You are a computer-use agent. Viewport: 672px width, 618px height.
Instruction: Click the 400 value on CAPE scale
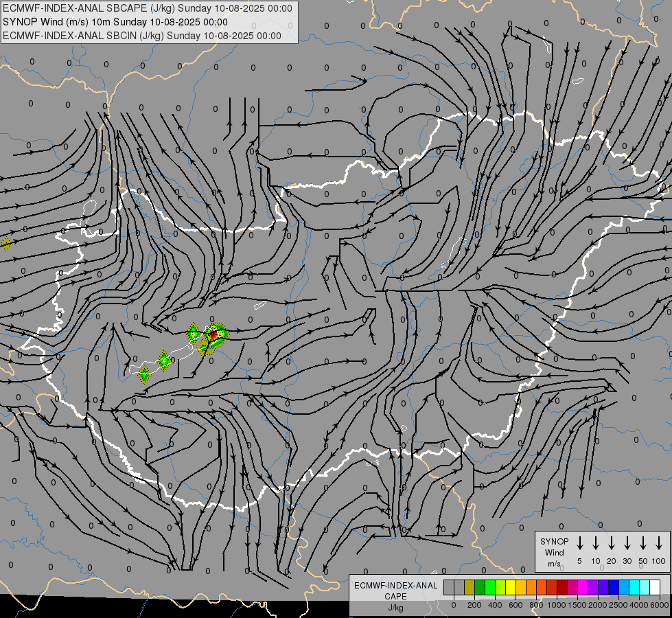tap(495, 605)
